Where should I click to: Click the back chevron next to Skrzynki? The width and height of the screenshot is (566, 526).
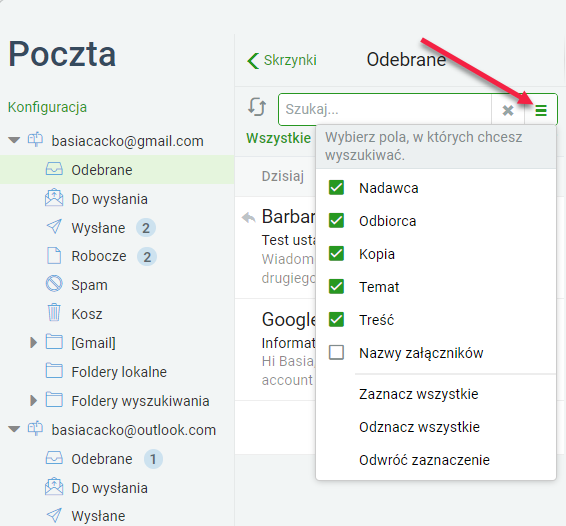(253, 60)
